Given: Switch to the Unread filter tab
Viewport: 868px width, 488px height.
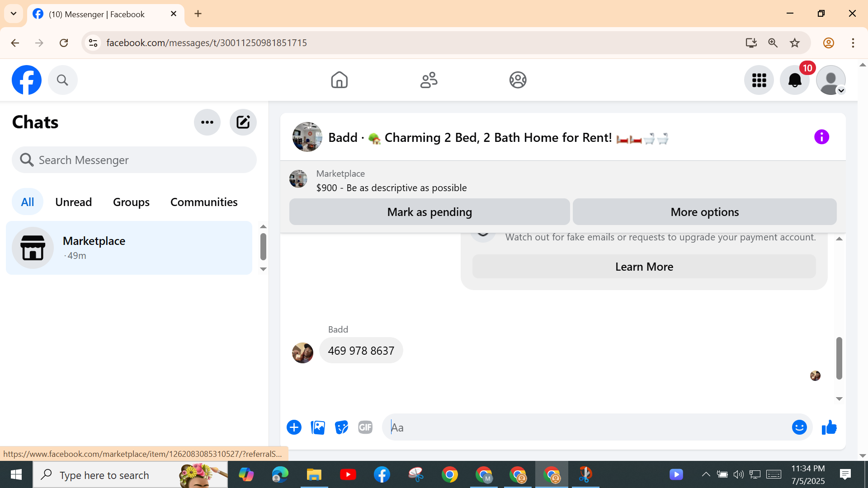Looking at the screenshot, I should [73, 202].
